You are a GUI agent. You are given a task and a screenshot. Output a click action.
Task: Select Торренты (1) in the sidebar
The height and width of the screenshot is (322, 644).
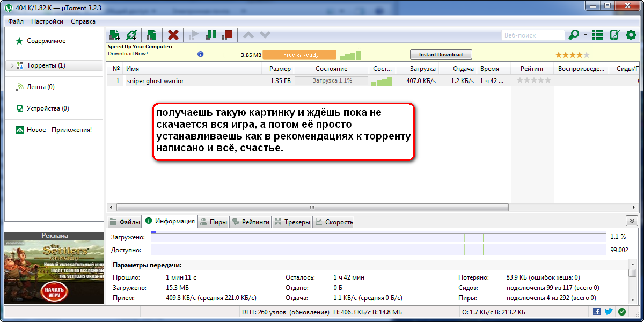54,65
